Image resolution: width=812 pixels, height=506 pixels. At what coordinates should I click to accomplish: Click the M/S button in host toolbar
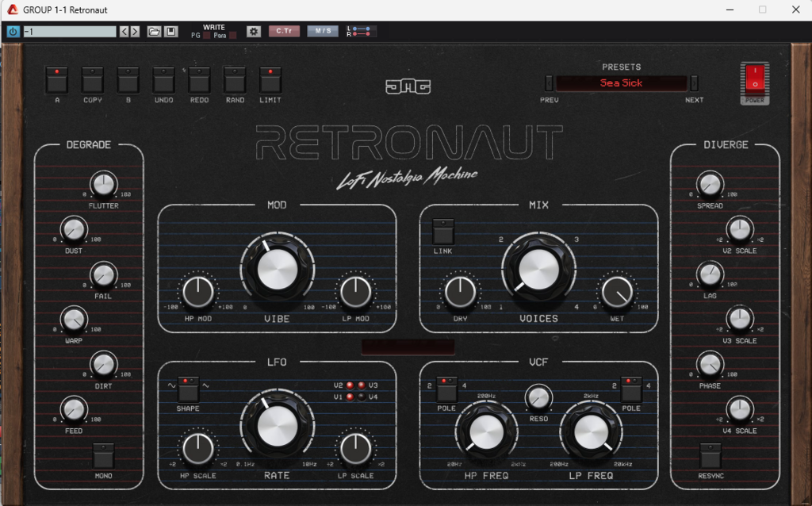[323, 31]
